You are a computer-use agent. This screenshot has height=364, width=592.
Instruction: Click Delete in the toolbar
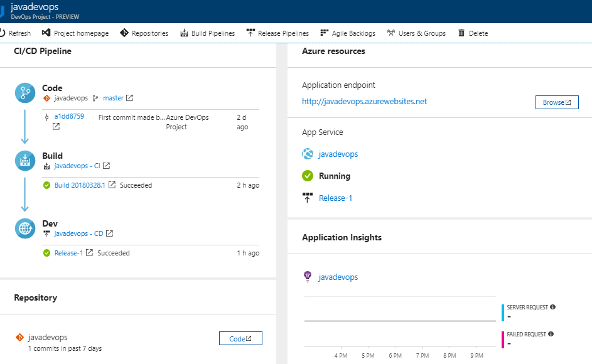473,33
